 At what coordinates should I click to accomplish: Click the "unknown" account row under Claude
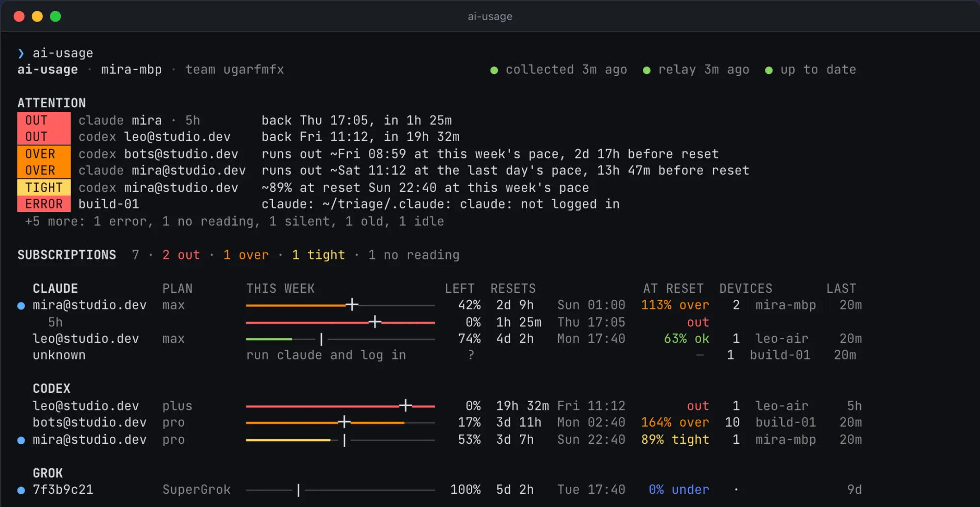tap(59, 355)
